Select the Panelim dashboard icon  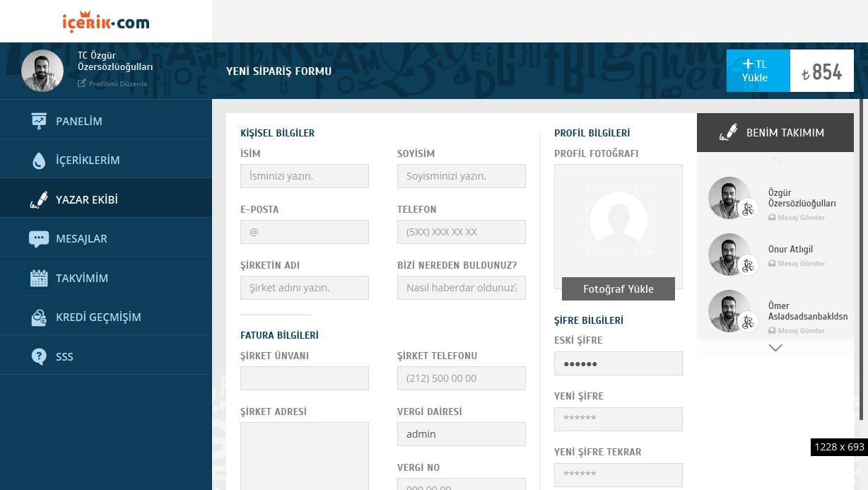[x=38, y=119]
